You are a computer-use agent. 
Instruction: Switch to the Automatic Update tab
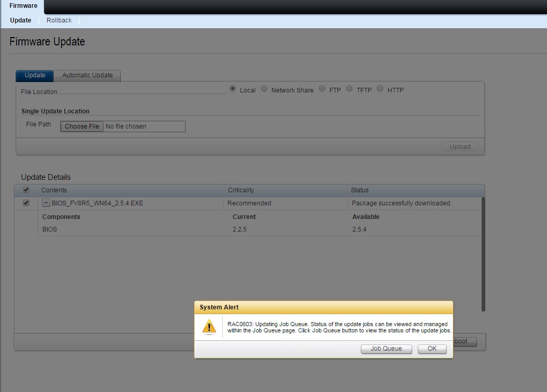click(x=87, y=75)
